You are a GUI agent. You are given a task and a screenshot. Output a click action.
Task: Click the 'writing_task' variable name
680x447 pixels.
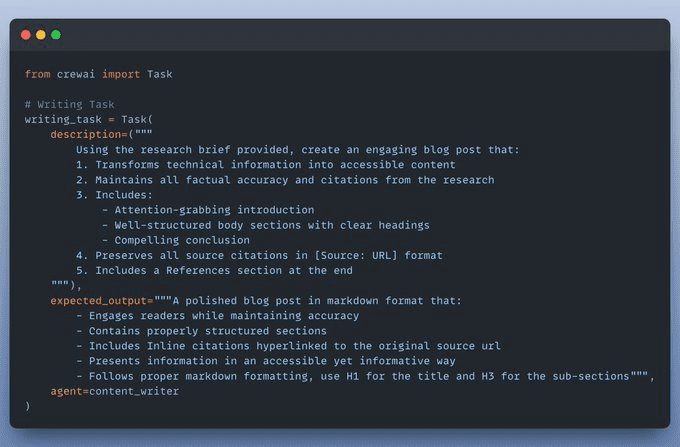(63, 120)
